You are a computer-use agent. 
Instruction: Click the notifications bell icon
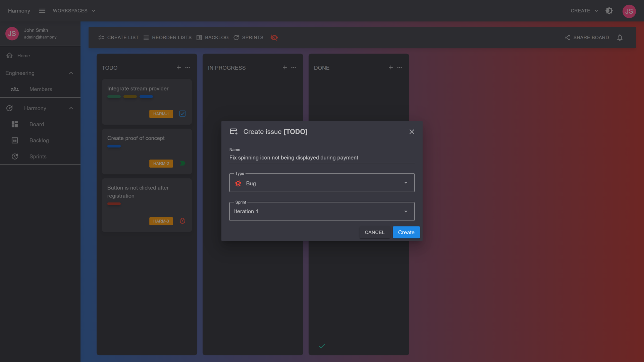(x=620, y=38)
